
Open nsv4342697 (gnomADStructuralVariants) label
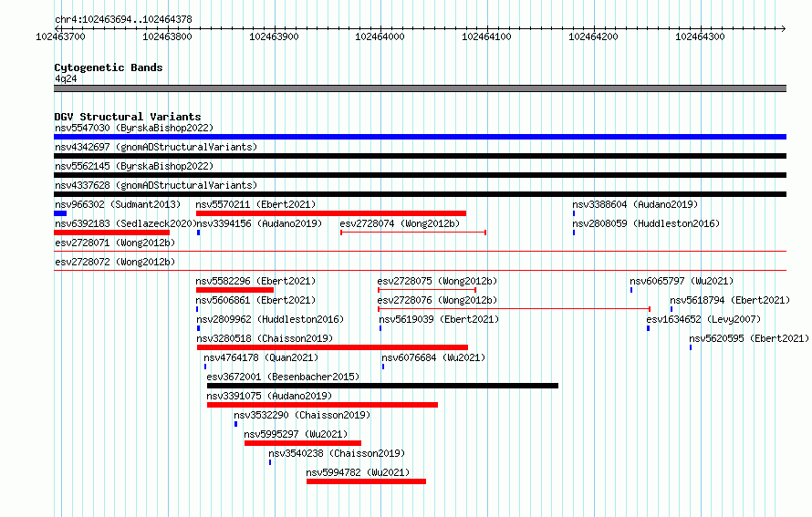coord(156,147)
